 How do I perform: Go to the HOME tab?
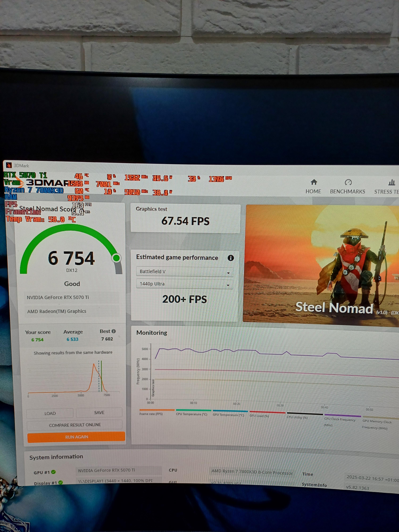pyautogui.click(x=313, y=191)
